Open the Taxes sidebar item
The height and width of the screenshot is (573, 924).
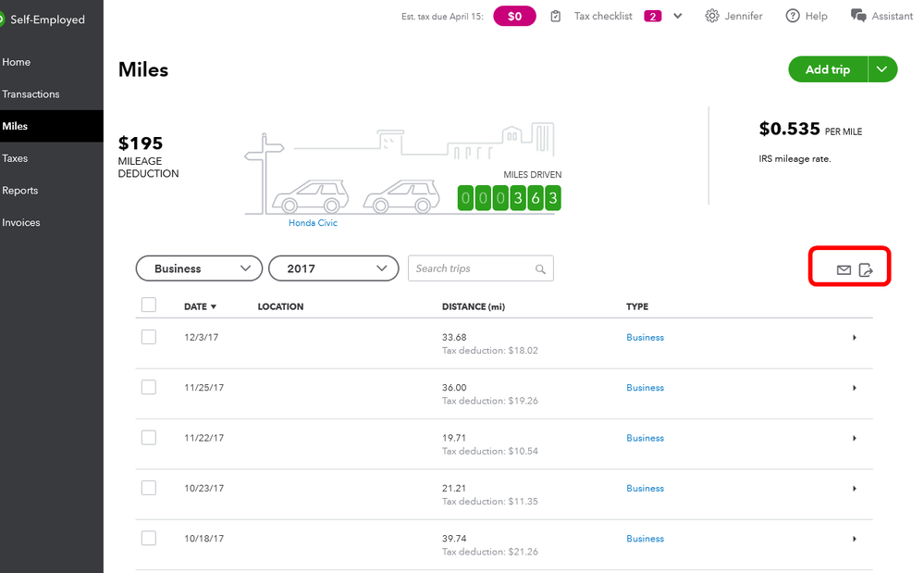[x=16, y=158]
